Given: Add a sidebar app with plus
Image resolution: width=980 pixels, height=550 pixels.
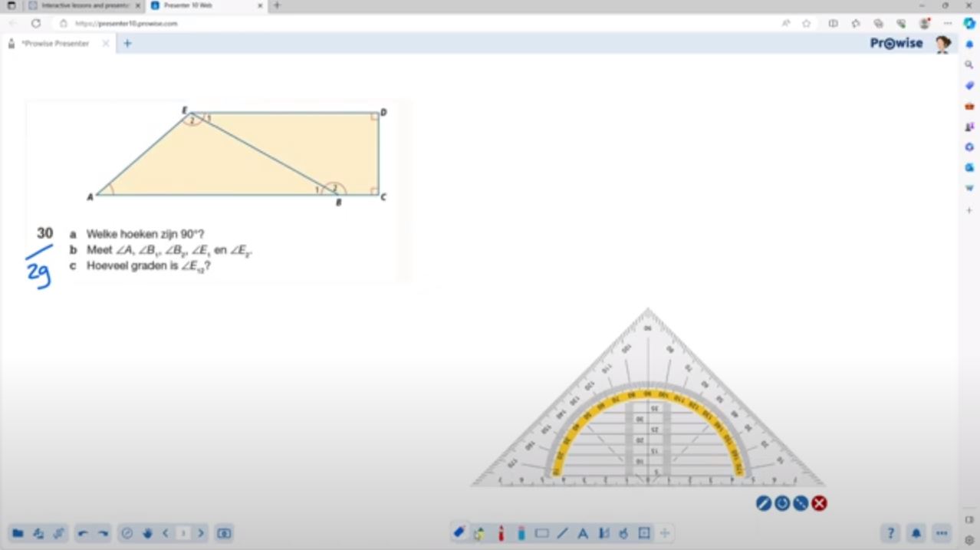Looking at the screenshot, I should [969, 209].
